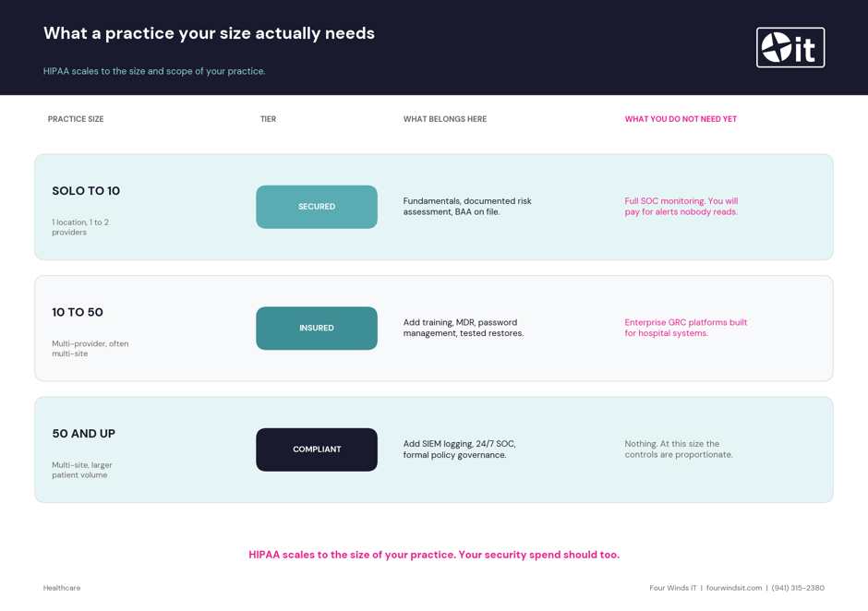Click the PRACTICE SIZE column header
Image resolution: width=868 pixels, height=611 pixels.
76,119
